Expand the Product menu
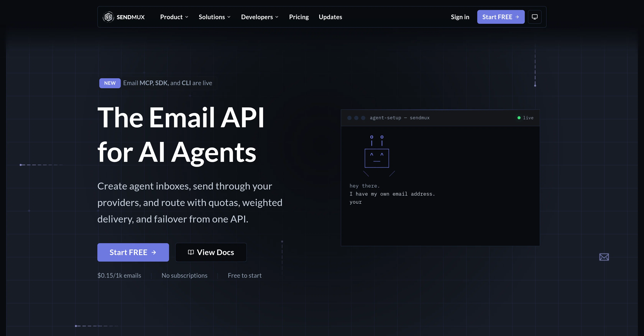Image resolution: width=644 pixels, height=336 pixels. 174,17
